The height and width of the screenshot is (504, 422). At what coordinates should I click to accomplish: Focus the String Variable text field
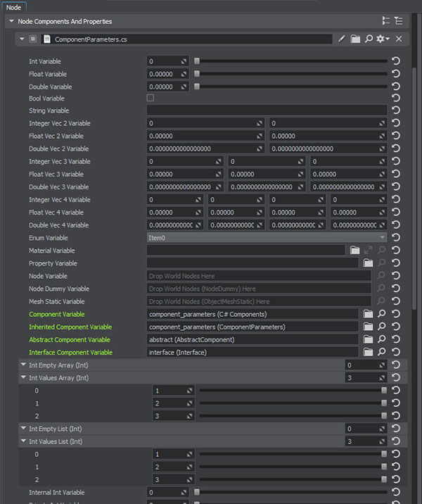(267, 111)
